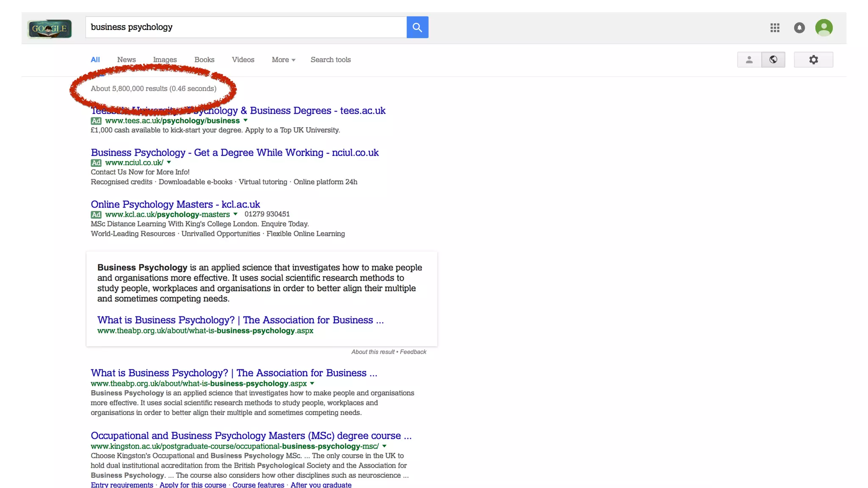Screen dimensions: 868x488
Task: Click Feedback link under featured snippet
Action: (x=413, y=352)
